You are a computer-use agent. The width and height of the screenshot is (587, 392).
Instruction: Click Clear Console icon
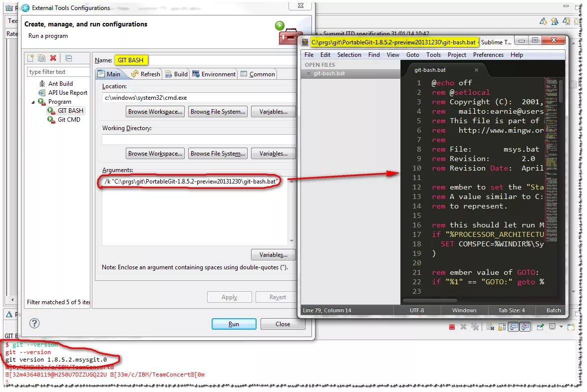[490, 327]
